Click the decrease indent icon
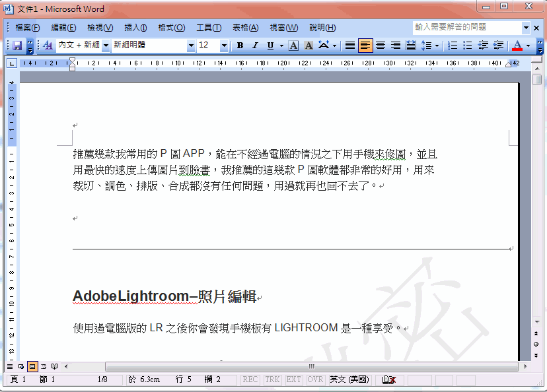The image size is (547, 392). click(483, 46)
